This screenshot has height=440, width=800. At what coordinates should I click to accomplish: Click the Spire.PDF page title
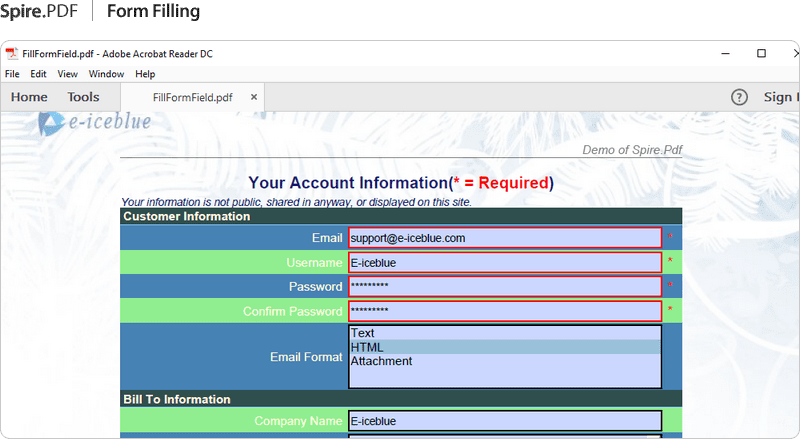[39, 11]
